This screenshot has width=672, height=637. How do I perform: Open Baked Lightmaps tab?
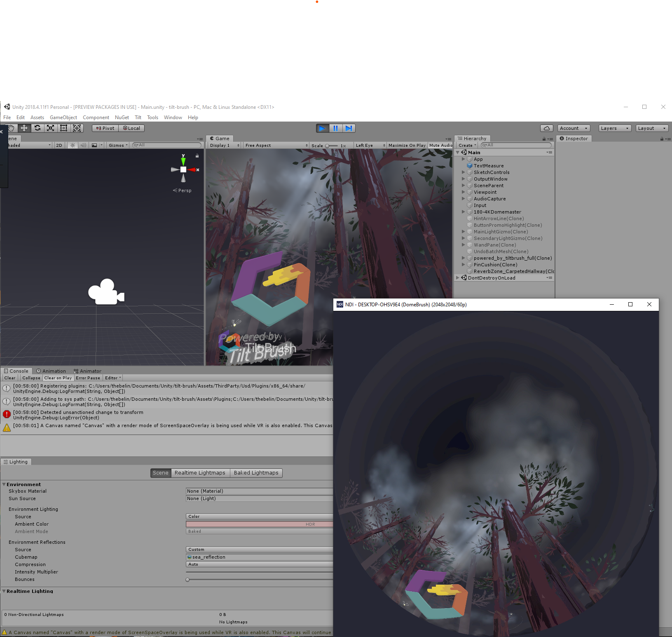pyautogui.click(x=256, y=473)
